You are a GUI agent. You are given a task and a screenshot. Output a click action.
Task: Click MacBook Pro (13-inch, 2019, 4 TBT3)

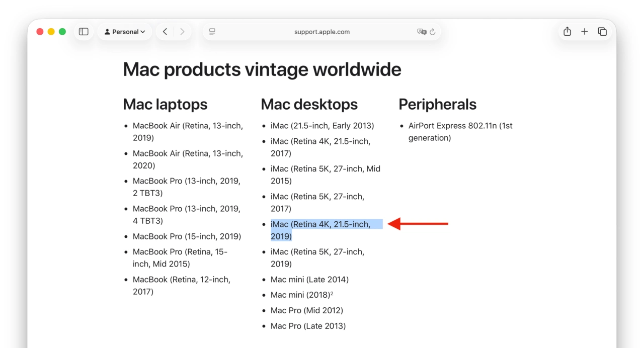(x=187, y=215)
